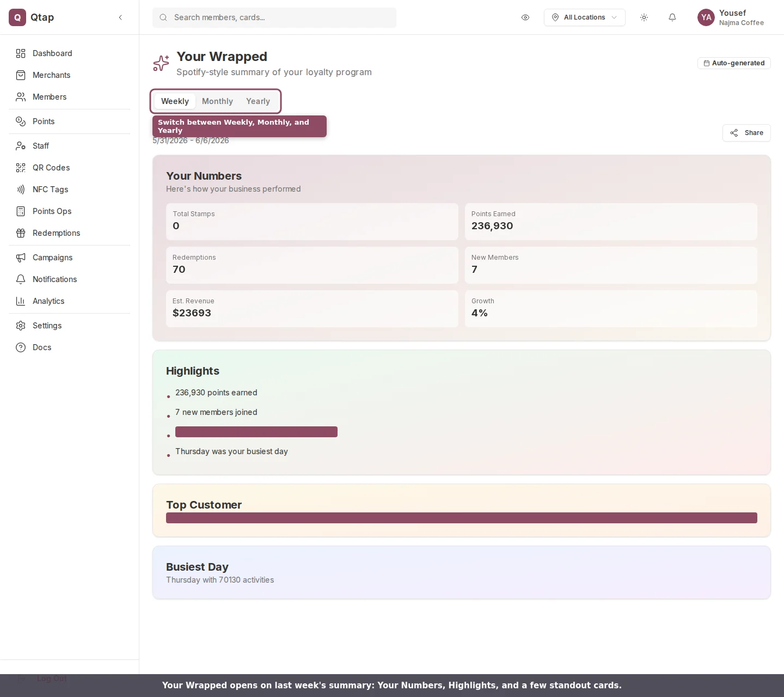Open the Points coins icon
The width and height of the screenshot is (784, 697).
[x=21, y=121]
